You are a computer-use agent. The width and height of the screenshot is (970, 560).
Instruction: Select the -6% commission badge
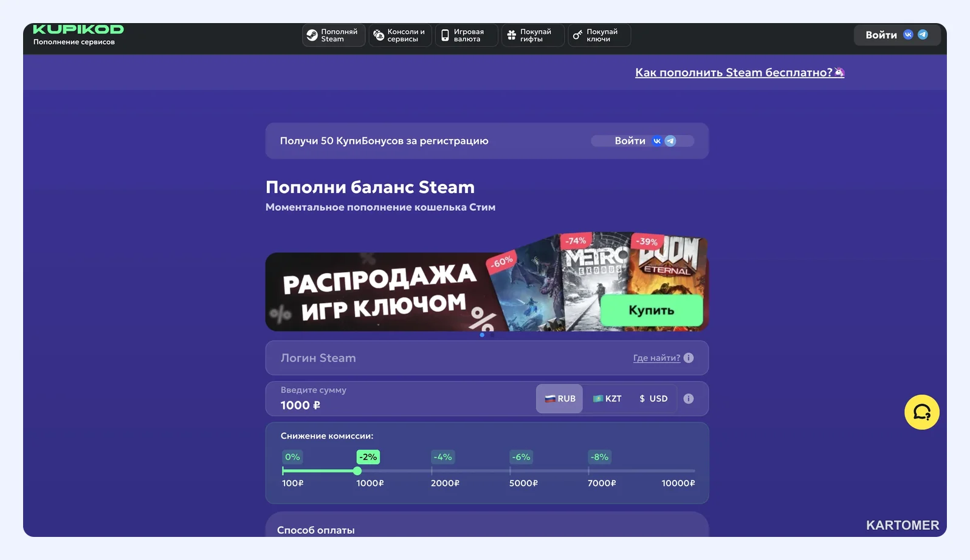[521, 457]
